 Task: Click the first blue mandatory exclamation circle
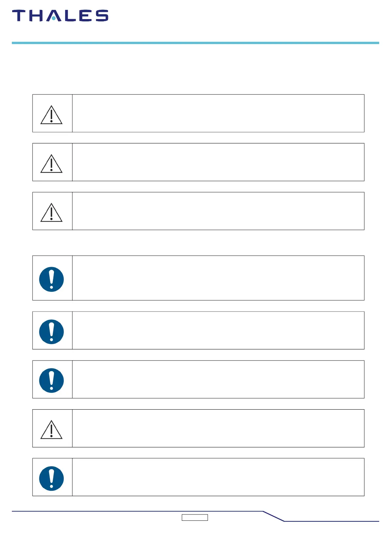51,279
